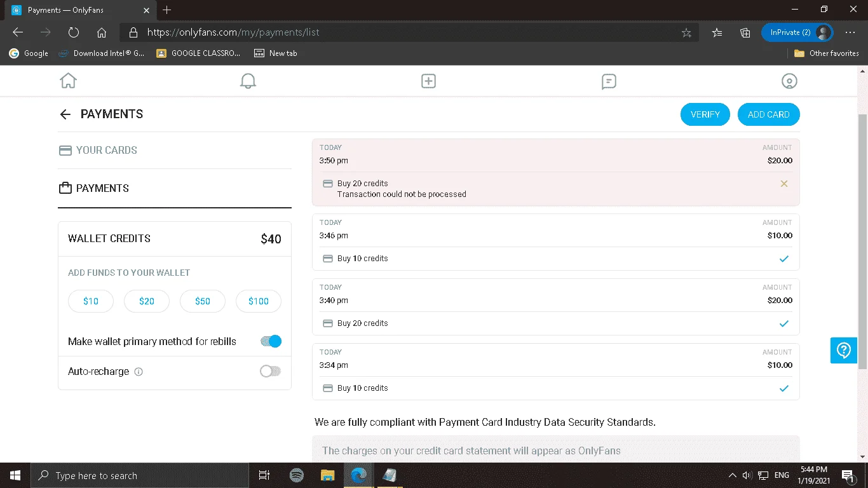The width and height of the screenshot is (868, 488).
Task: Add this page to favorites star
Action: point(686,32)
